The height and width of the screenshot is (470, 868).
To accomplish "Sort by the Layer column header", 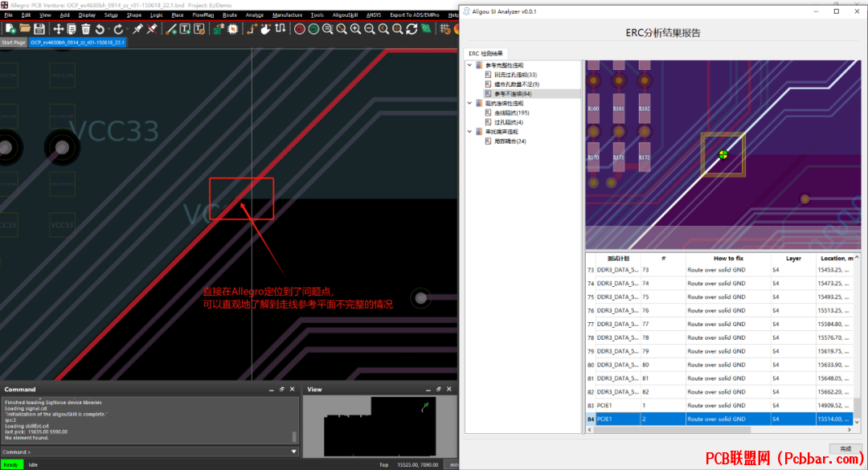I will (x=793, y=258).
